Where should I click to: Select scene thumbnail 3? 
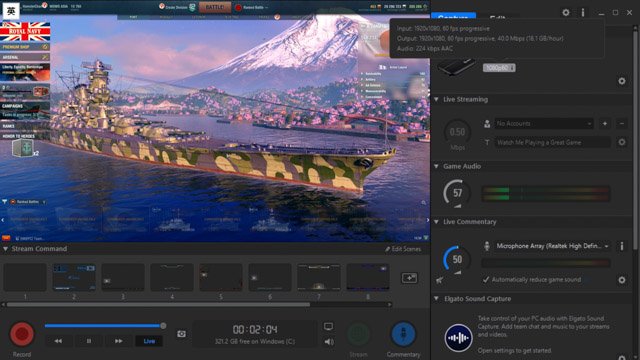(123, 277)
